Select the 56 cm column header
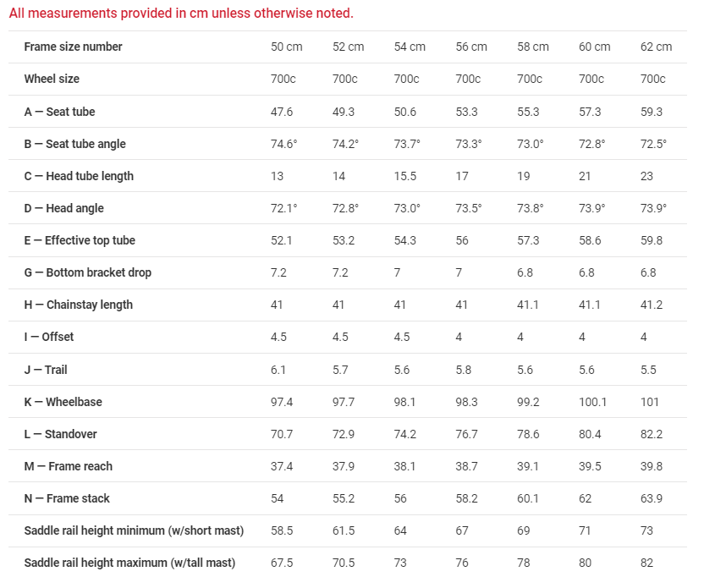The image size is (704, 588). pyautogui.click(x=471, y=47)
